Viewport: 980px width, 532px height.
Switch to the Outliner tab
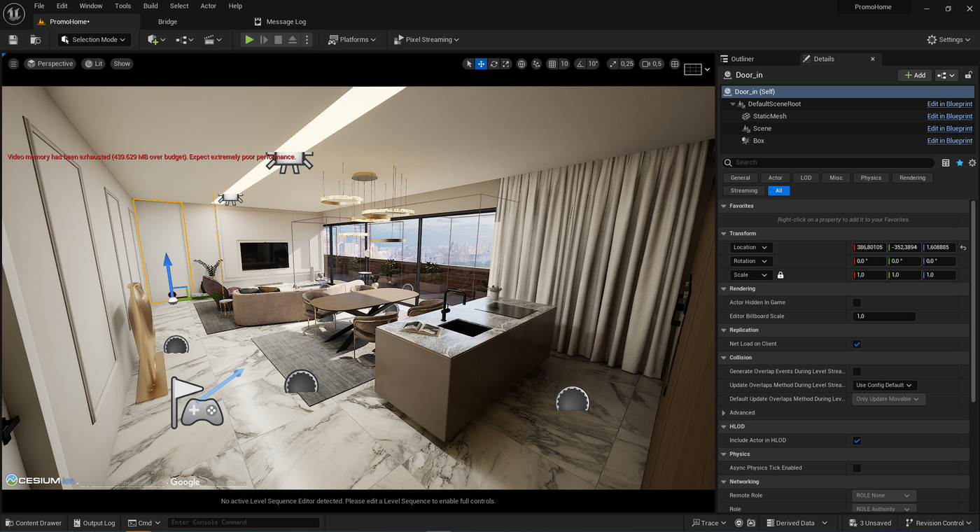(742, 59)
